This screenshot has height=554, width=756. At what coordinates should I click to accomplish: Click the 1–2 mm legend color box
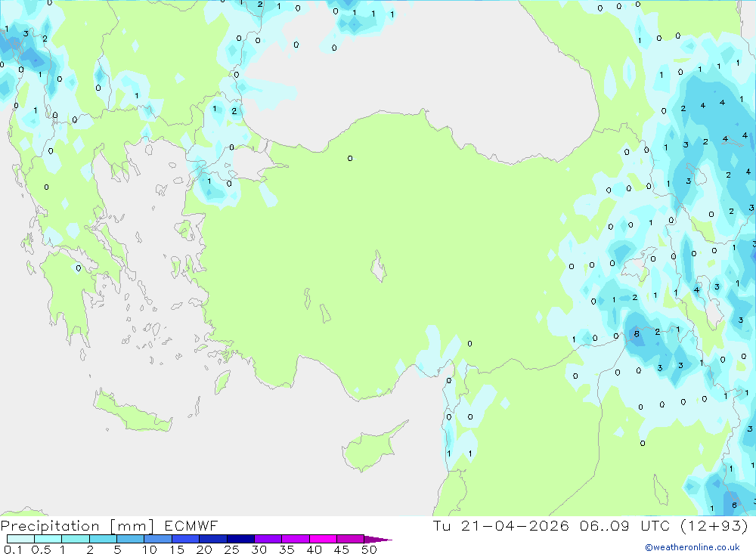(x=75, y=539)
